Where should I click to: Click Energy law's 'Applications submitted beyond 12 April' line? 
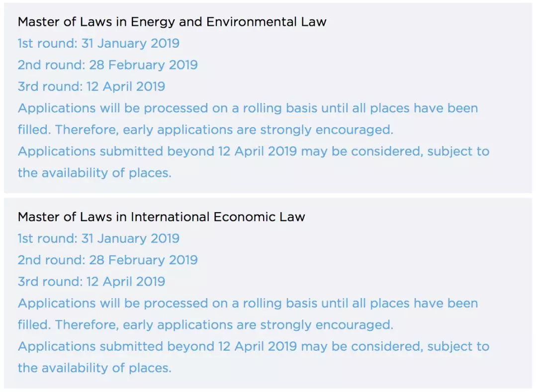[254, 152]
